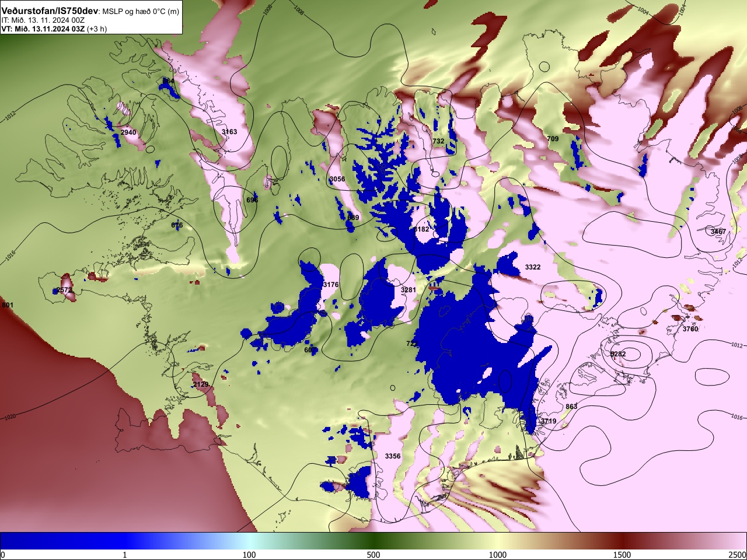Click the 3281 height value on the map

tap(408, 290)
